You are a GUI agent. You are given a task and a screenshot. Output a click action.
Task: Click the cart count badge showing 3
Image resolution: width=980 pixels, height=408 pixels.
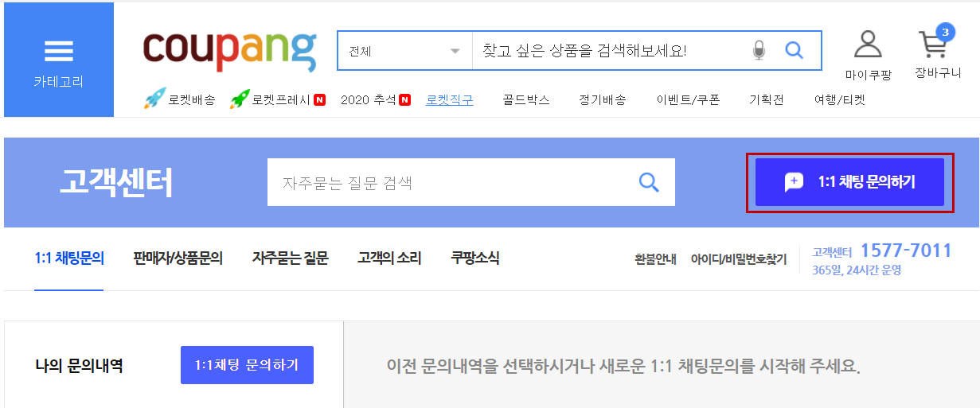pos(945,33)
